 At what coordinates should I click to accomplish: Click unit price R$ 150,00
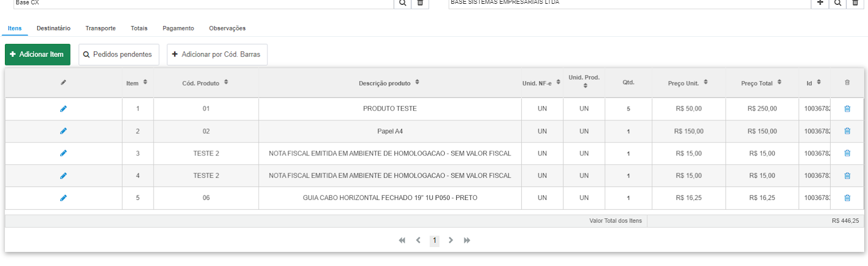[x=689, y=131]
